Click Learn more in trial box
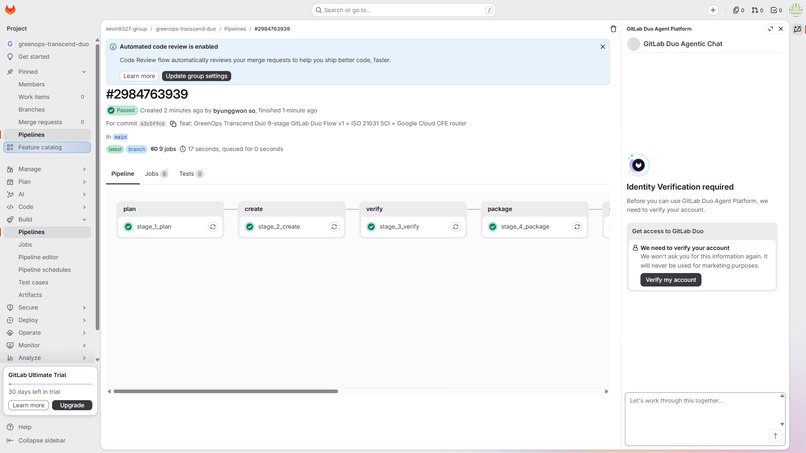The height and width of the screenshot is (453, 806). point(28,405)
